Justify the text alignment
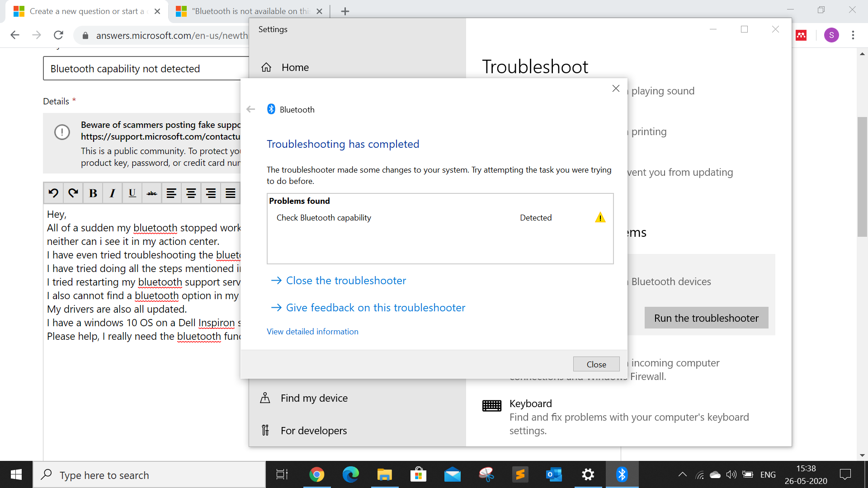This screenshot has height=488, width=868. [x=230, y=193]
